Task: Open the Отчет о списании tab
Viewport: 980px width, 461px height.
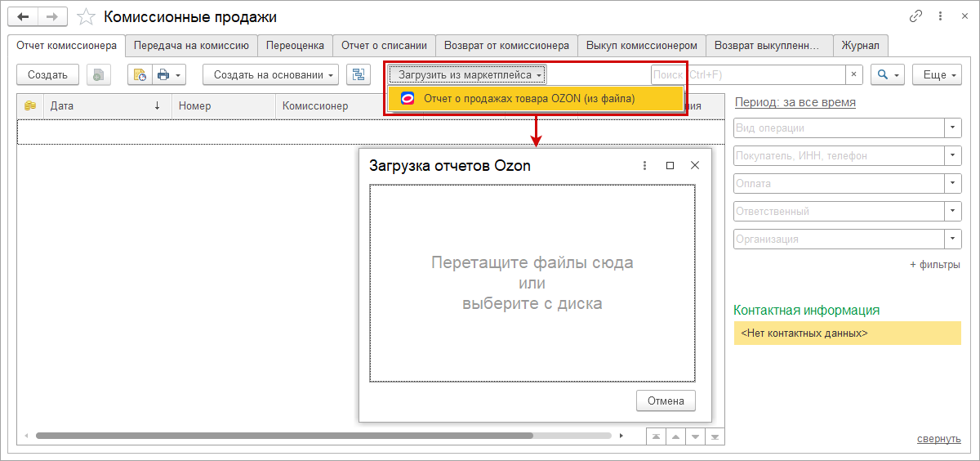Action: [384, 46]
